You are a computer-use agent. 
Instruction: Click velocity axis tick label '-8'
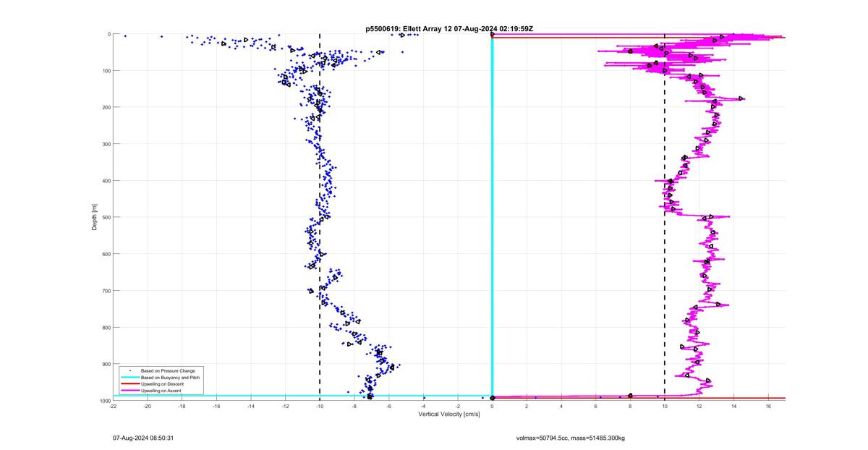pos(354,407)
